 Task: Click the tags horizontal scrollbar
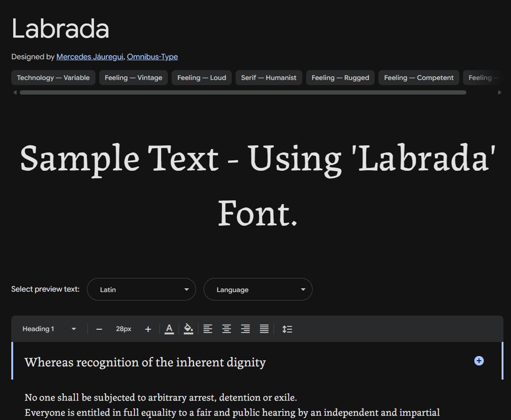243,93
